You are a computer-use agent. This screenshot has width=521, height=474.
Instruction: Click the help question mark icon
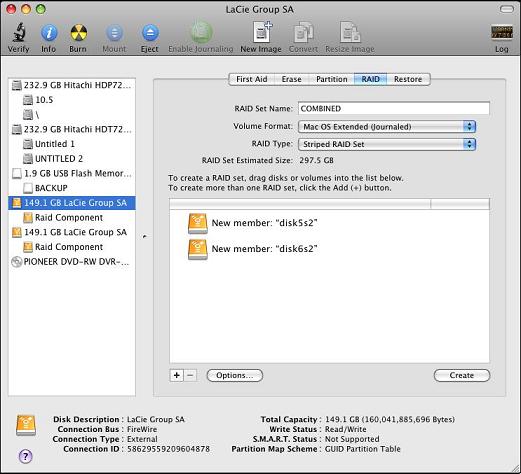26,456
